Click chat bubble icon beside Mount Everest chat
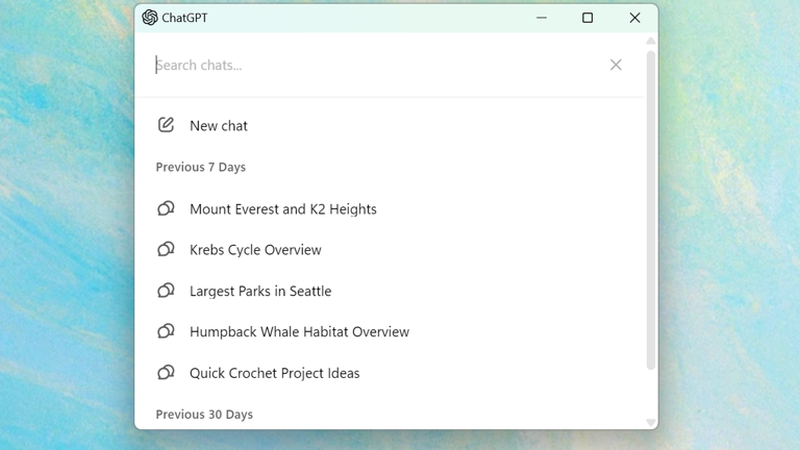800x450 pixels. point(166,209)
